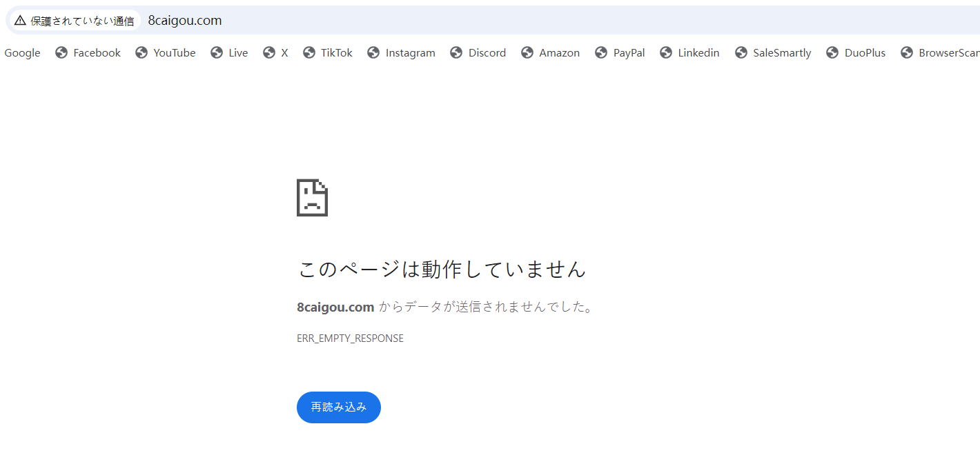Open the Facebook bookmark
This screenshot has height=455, width=980.
coord(88,53)
